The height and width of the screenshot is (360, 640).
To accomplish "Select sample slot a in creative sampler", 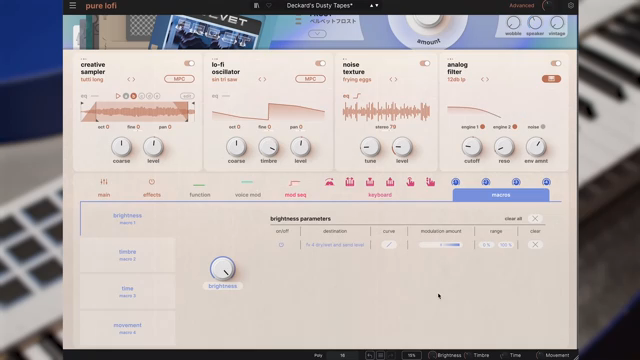I will pos(126,96).
